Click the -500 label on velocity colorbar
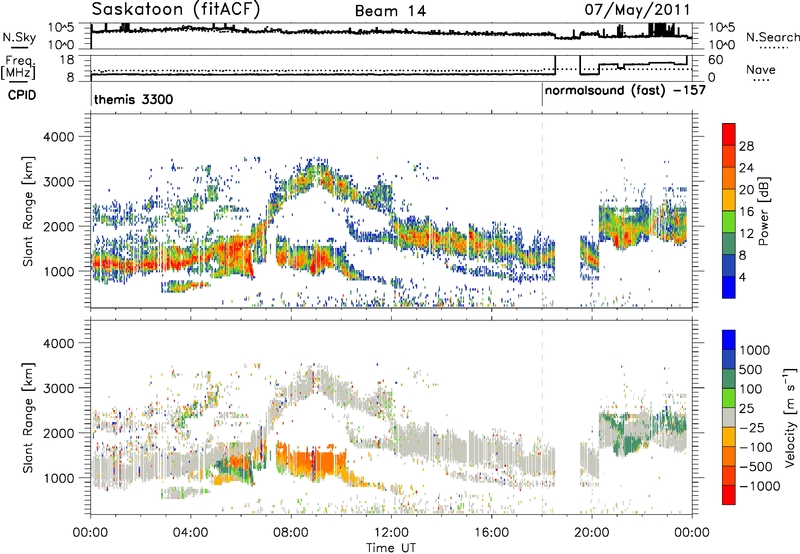Image resolution: width=800 pixels, height=554 pixels. (x=756, y=467)
